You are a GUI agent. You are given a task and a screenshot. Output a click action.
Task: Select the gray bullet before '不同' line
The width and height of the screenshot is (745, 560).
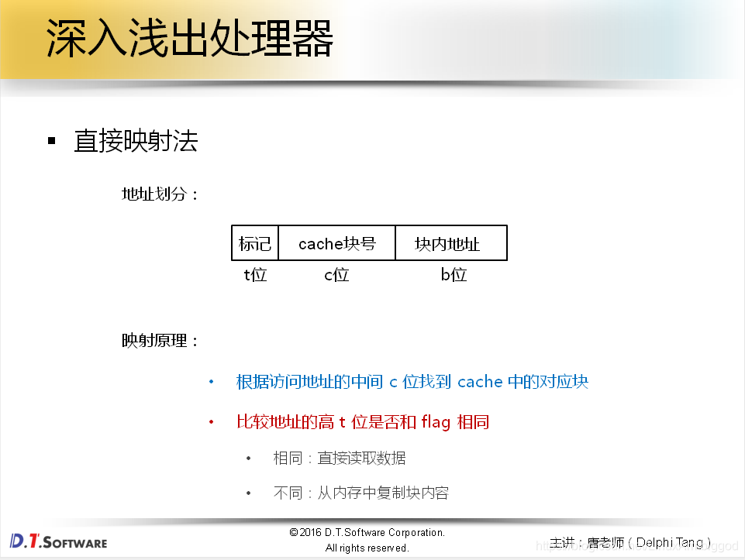click(x=248, y=493)
